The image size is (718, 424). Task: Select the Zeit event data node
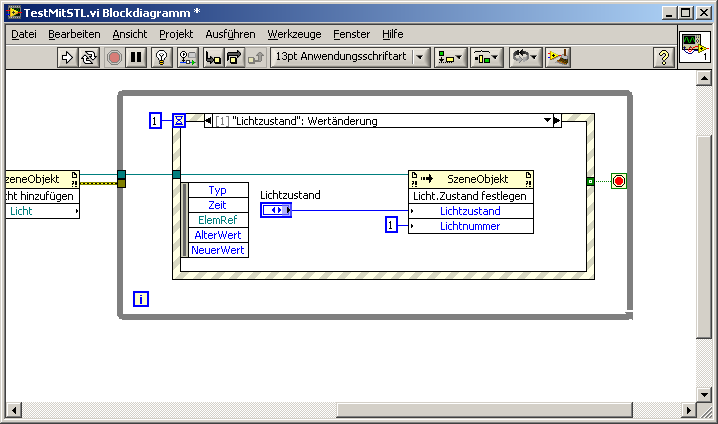218,205
